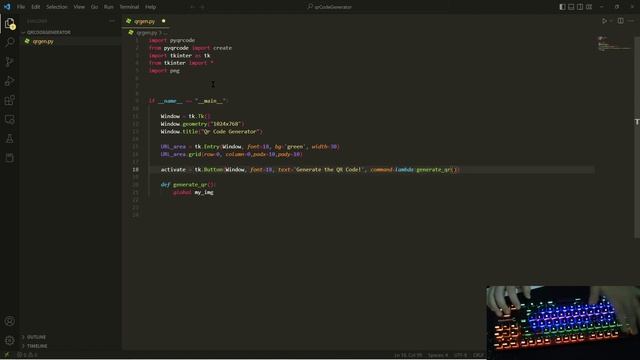Open the Search view in activity bar
Viewport: 640px width, 360px height.
click(x=10, y=42)
